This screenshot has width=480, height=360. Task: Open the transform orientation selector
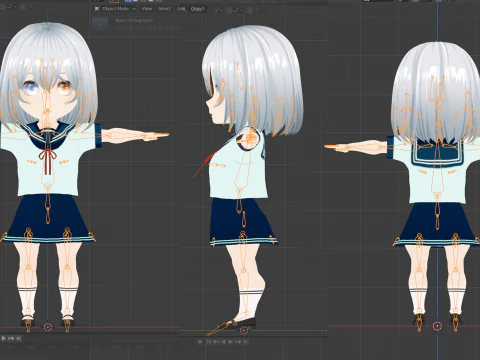coord(217,11)
